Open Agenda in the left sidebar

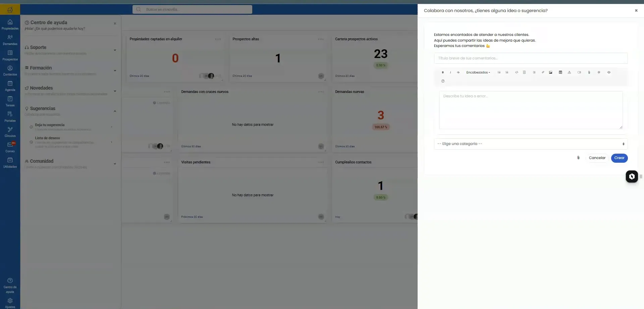click(x=10, y=86)
